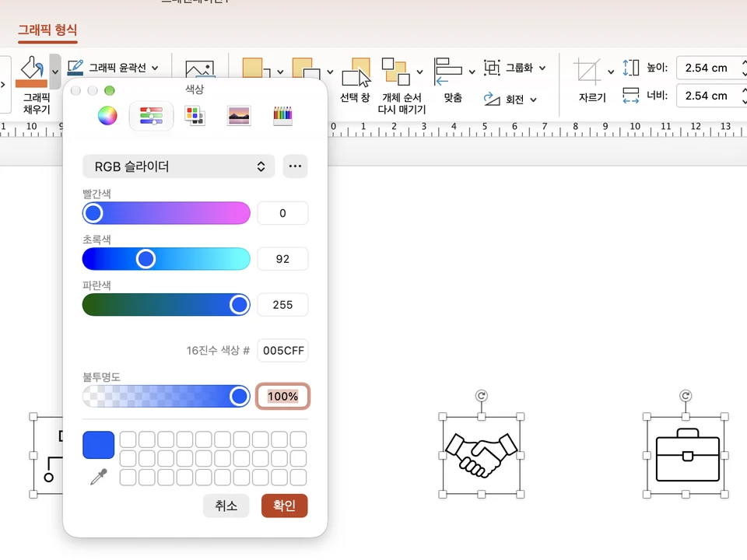Expand the 그룹화 dropdown arrow
The image size is (747, 560).
coord(542,68)
